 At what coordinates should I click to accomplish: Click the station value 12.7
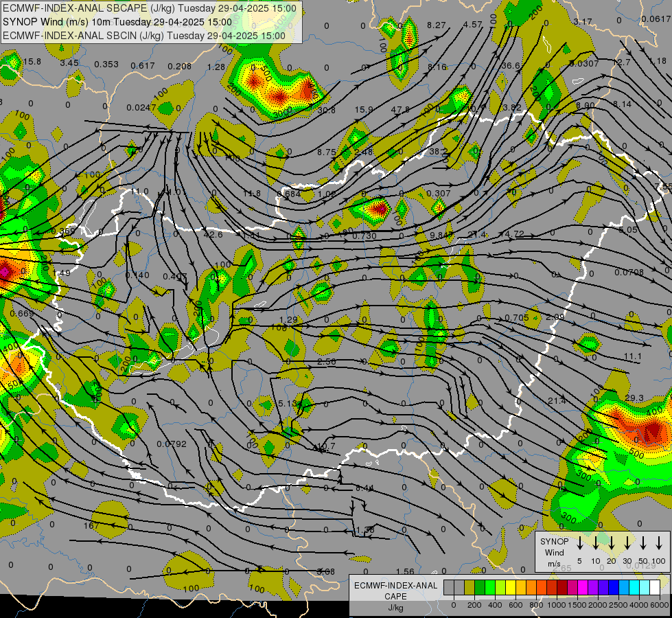(621, 62)
